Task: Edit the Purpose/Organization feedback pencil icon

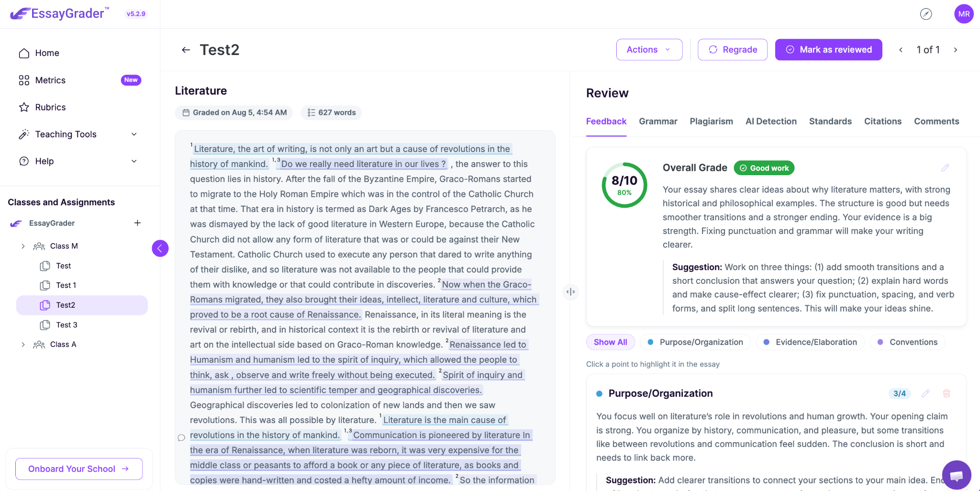Action: tap(925, 393)
